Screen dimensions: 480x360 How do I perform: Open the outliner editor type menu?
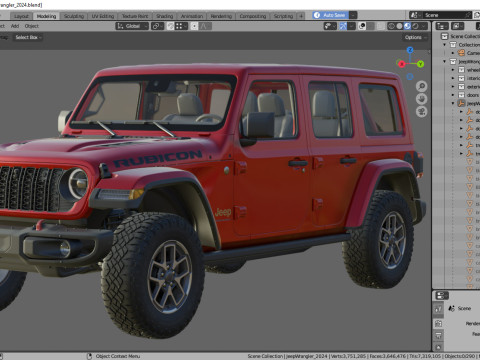click(x=442, y=26)
